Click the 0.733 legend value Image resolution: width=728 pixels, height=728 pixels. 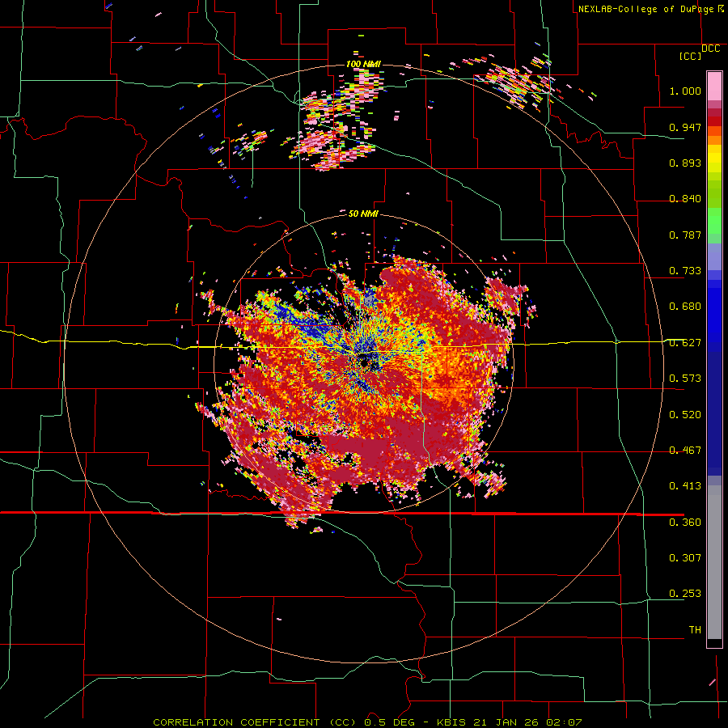(685, 271)
